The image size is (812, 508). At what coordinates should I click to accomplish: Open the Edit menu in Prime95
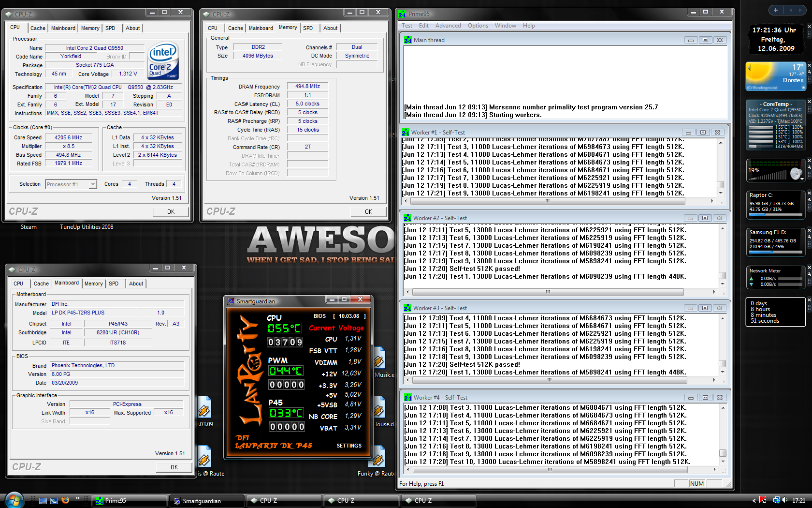click(424, 26)
